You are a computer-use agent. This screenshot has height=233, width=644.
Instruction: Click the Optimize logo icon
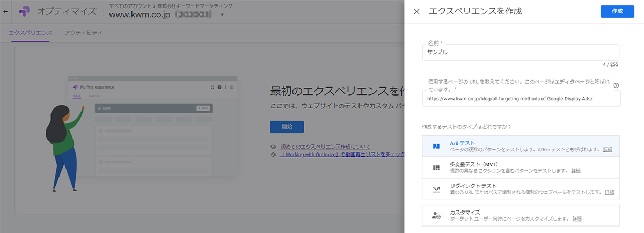pos(24,11)
